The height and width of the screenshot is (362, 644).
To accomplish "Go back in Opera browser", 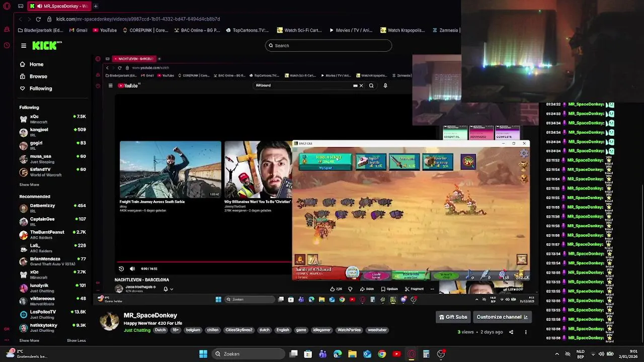I will point(20,19).
